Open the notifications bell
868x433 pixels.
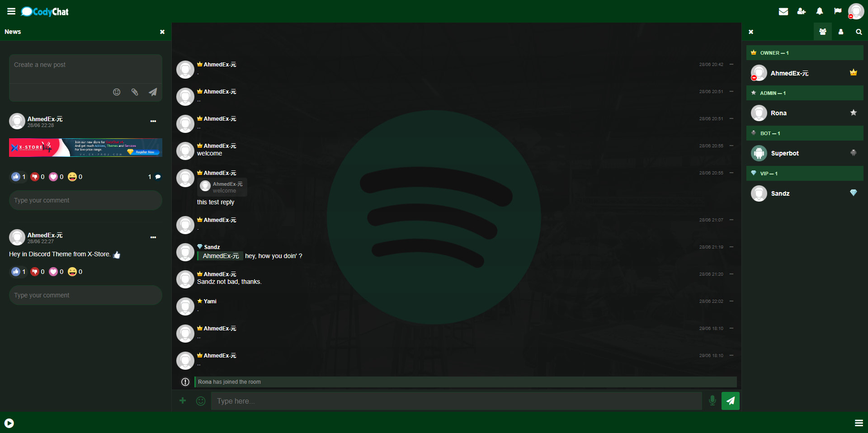click(x=820, y=11)
